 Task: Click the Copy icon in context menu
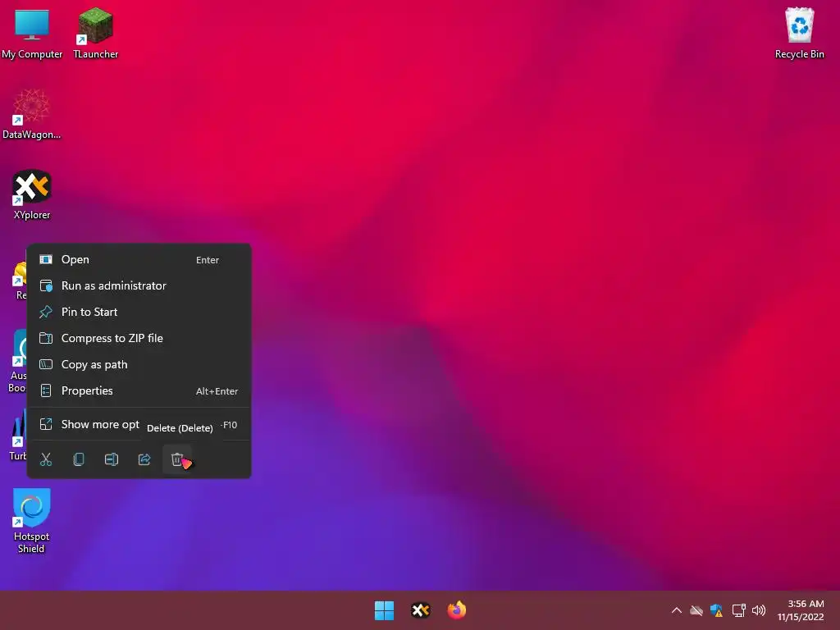[79, 459]
